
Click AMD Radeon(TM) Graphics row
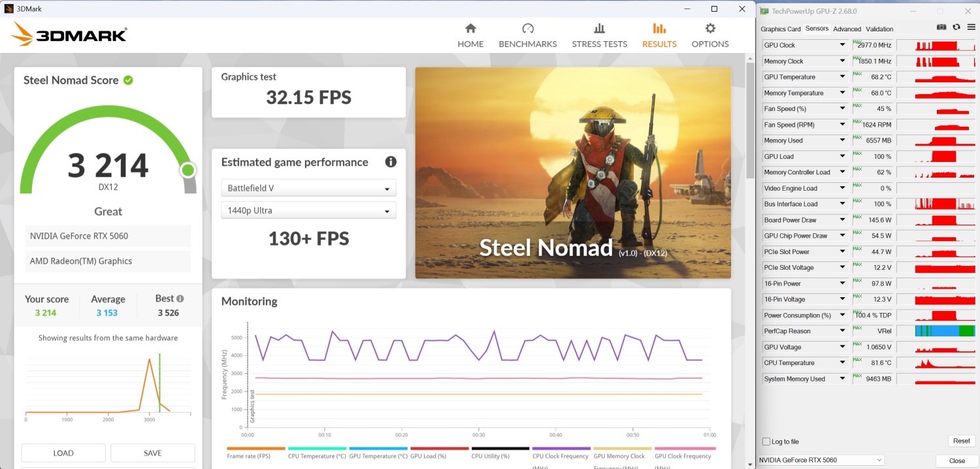[x=108, y=261]
